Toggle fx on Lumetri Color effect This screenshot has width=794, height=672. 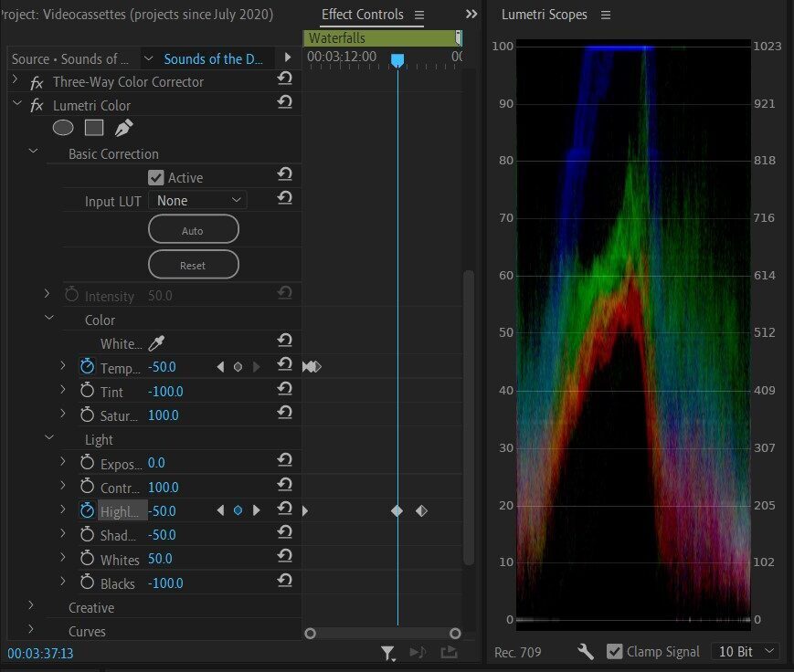(37, 106)
